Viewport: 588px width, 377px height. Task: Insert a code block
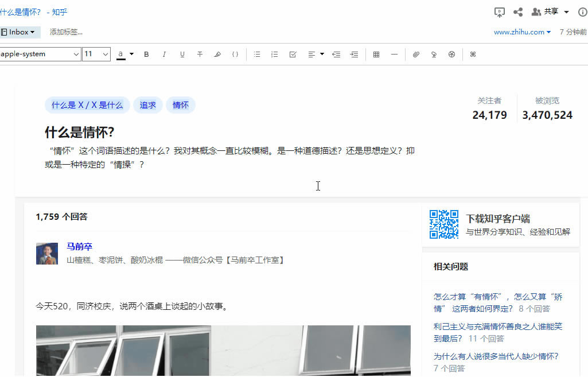[x=235, y=55]
